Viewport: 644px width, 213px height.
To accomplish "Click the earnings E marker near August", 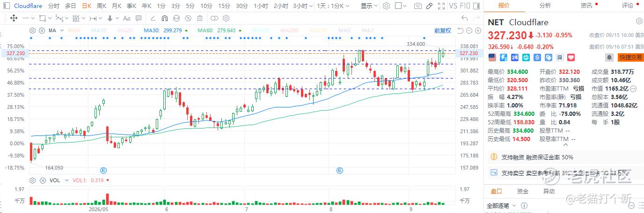I will pyautogui.click(x=340, y=170).
